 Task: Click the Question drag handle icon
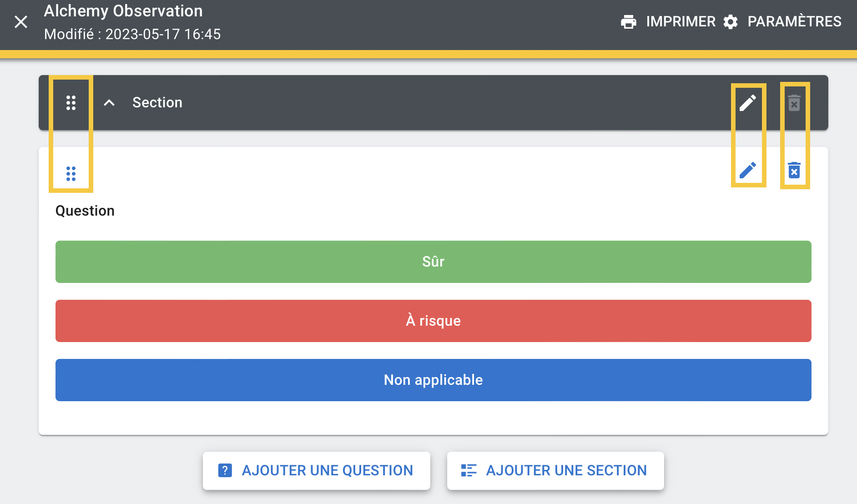pyautogui.click(x=71, y=173)
